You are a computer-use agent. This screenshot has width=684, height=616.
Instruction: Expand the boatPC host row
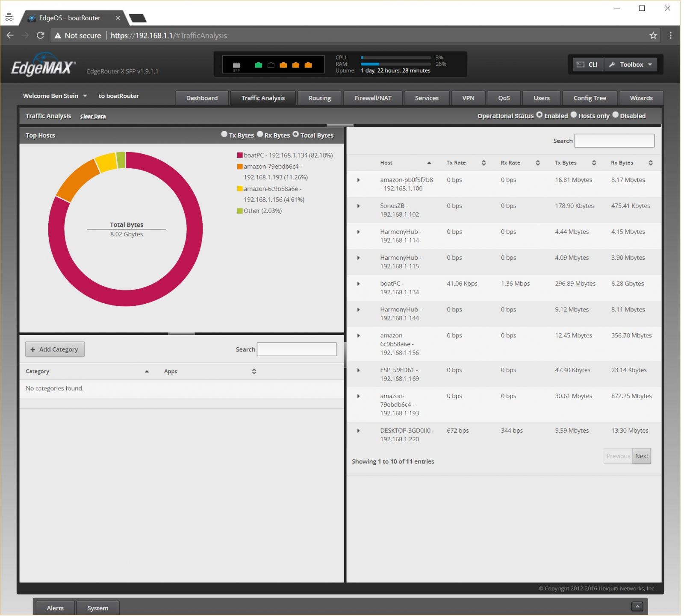click(x=358, y=283)
